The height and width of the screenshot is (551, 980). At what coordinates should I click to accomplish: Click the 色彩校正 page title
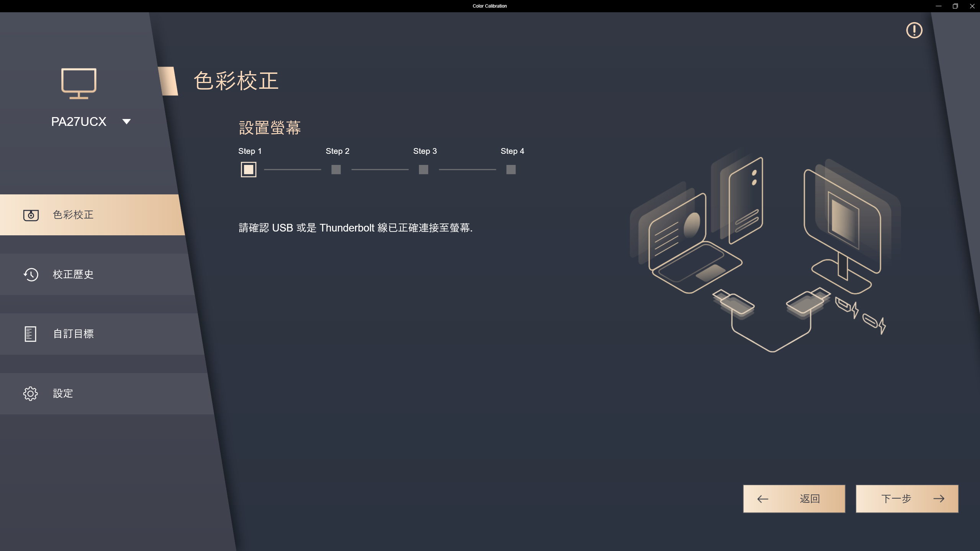(x=236, y=81)
